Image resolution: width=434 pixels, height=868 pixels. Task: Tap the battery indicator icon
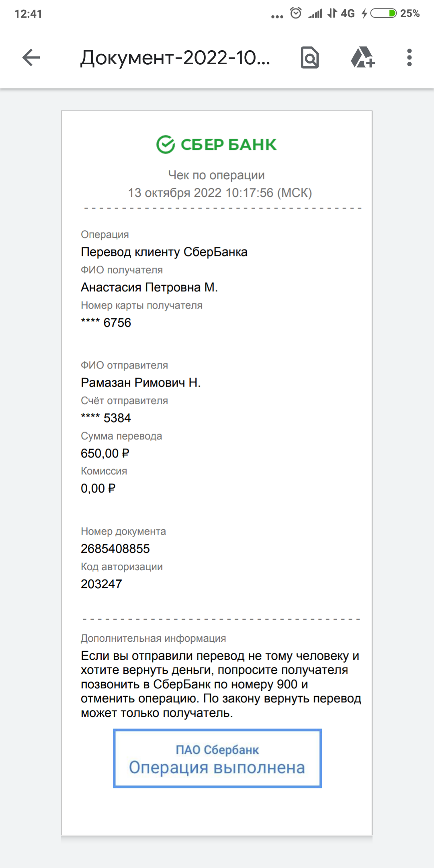coord(383,13)
